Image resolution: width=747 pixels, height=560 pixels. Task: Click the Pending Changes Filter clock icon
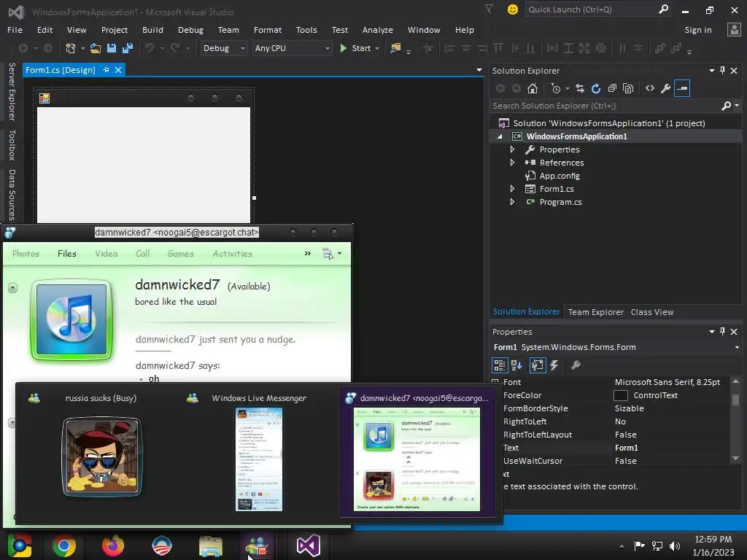tap(555, 88)
